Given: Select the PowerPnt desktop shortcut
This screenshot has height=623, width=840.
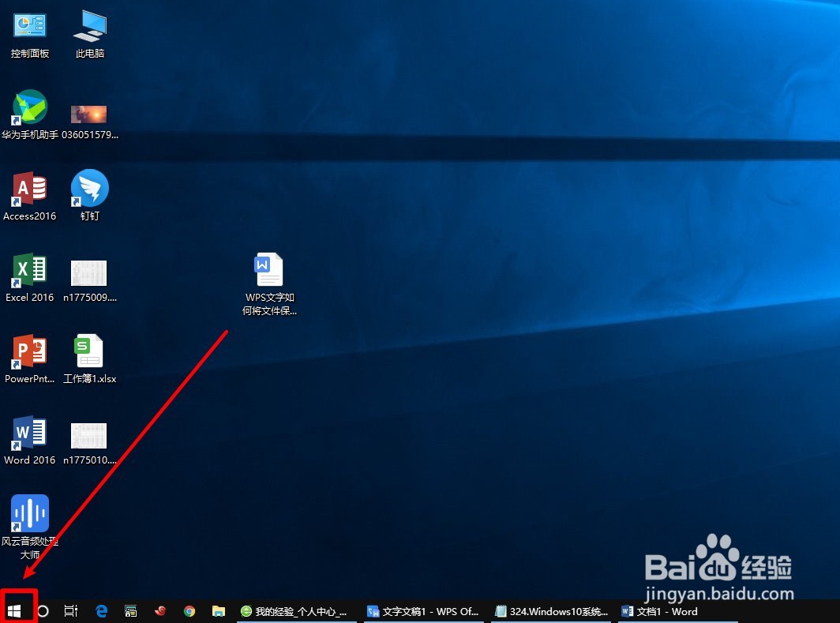Looking at the screenshot, I should (x=30, y=359).
